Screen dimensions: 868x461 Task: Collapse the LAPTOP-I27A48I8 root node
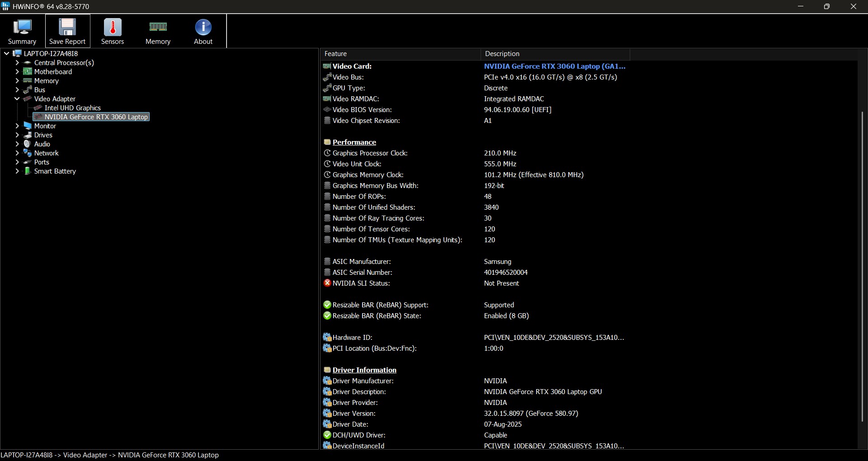tap(6, 53)
